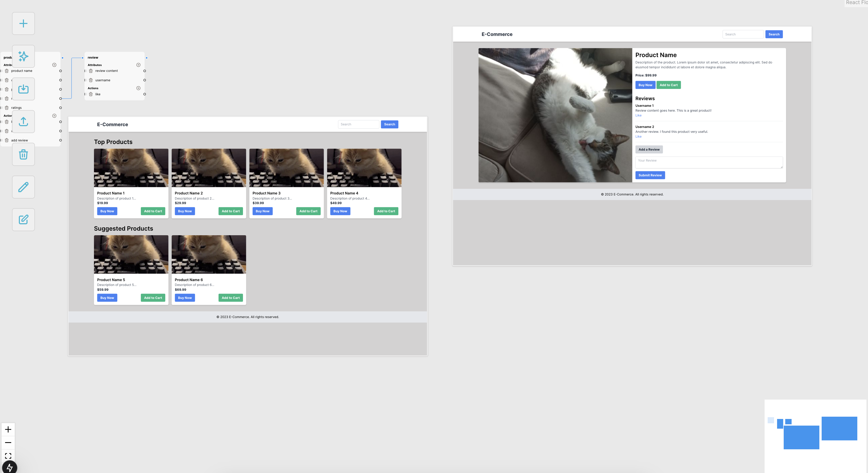Zoom in using the canvas plus control
This screenshot has width=868, height=473.
tap(8, 429)
